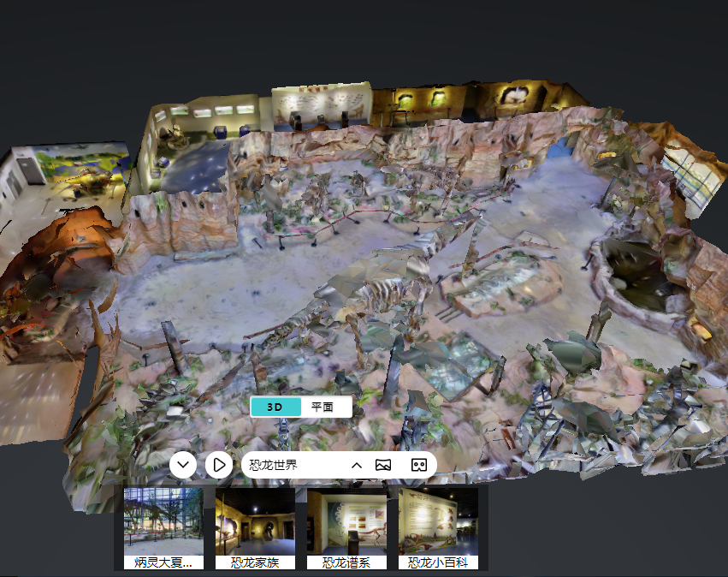Switch to the 3D view mode

tap(275, 407)
